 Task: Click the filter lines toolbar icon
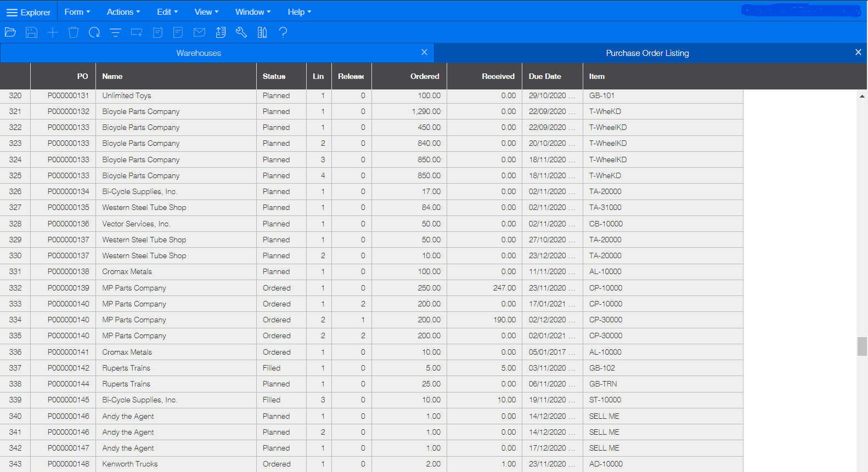[x=115, y=32]
